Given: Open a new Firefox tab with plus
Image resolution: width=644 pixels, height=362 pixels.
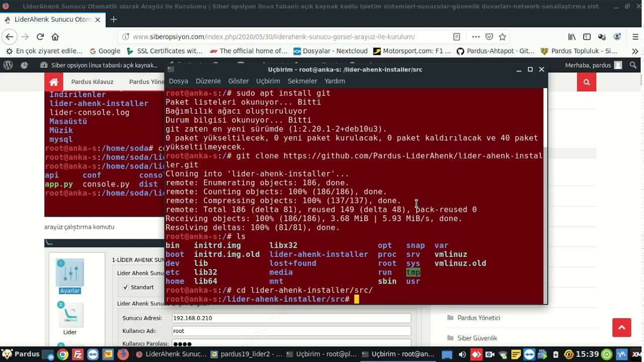Looking at the screenshot, I should [x=114, y=19].
